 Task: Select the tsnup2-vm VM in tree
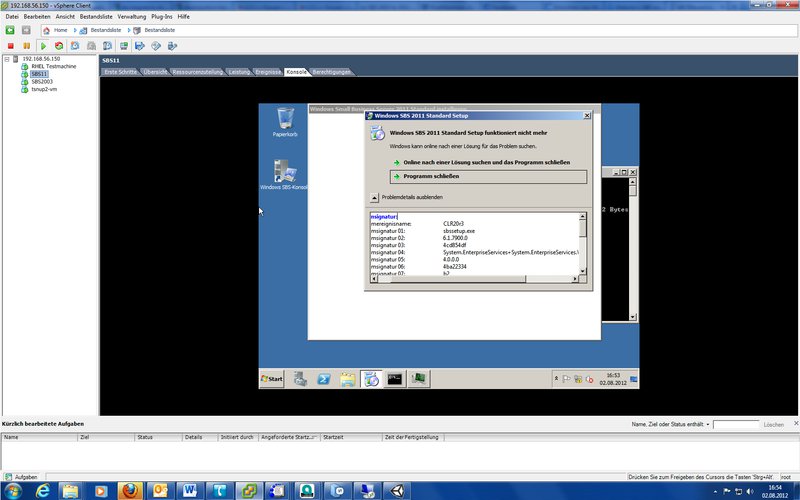[x=44, y=89]
